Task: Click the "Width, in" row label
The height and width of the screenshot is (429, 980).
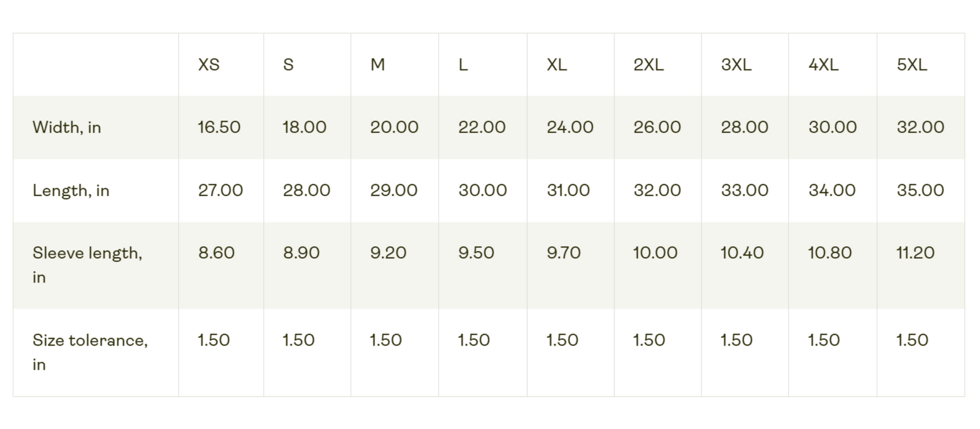Action: [x=67, y=127]
